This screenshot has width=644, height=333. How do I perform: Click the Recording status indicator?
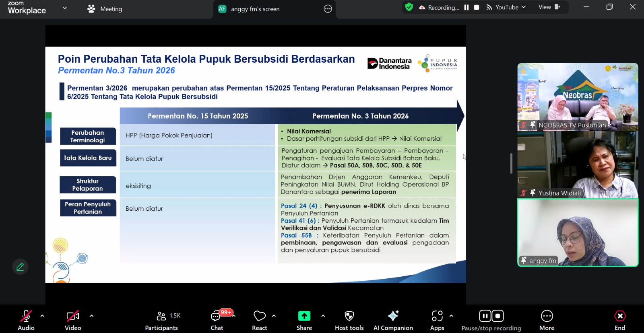coord(440,7)
